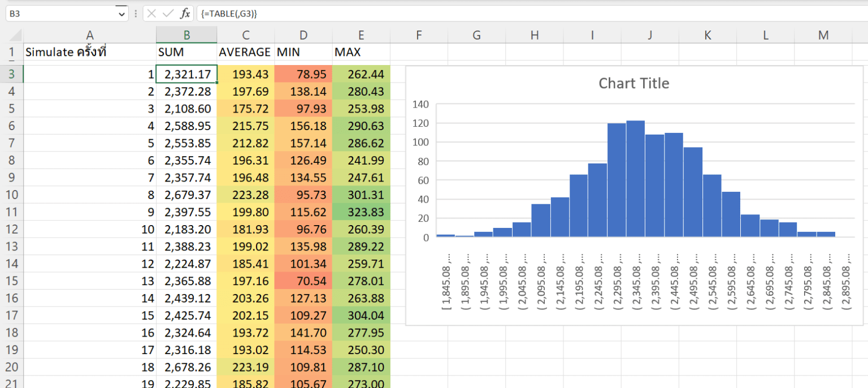Click the Chart Title text
Image resolution: width=868 pixels, height=388 pixels.
pos(633,83)
